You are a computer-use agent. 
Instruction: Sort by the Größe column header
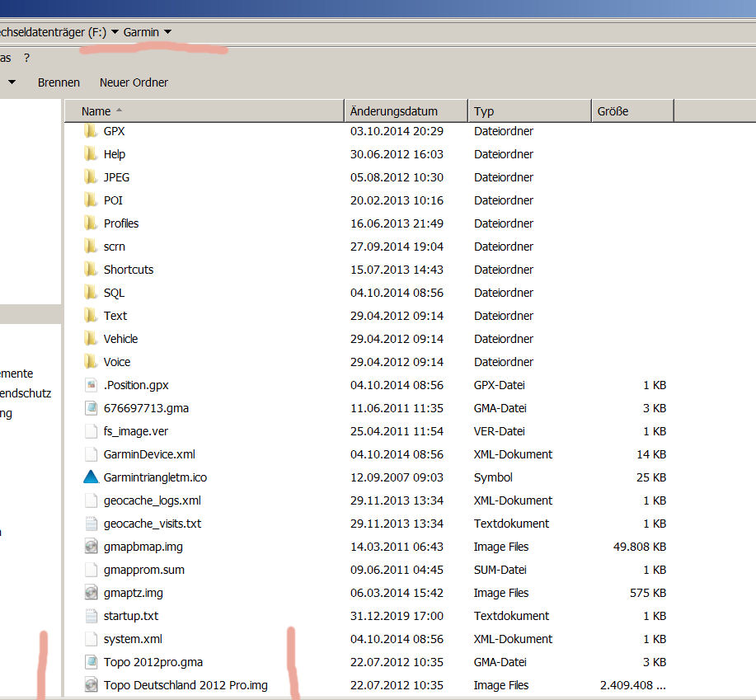click(632, 111)
